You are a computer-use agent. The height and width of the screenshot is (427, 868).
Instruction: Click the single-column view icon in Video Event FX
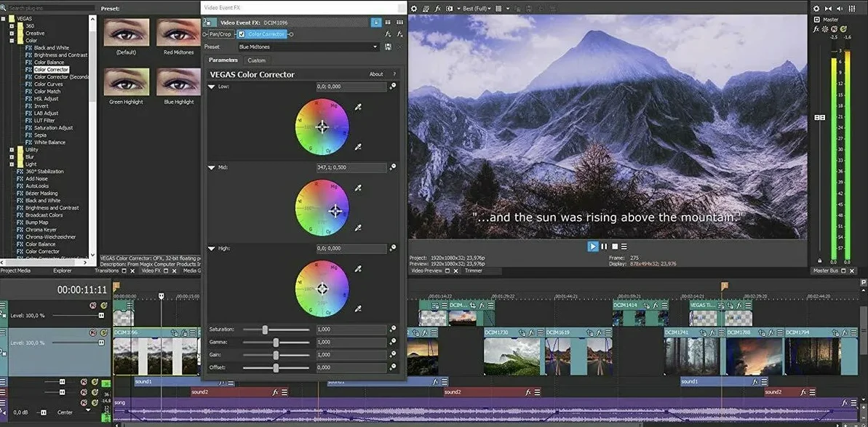click(x=376, y=22)
